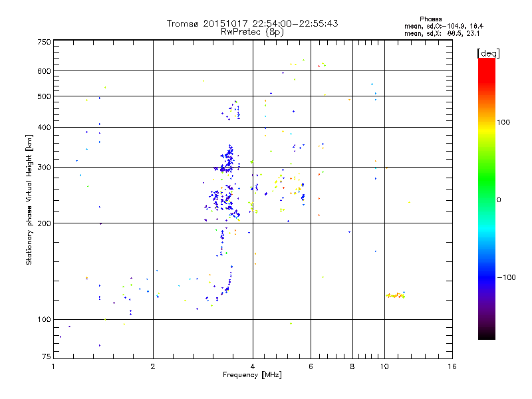
Task: Click the y-axis tick label "75"
Action: 47,356
